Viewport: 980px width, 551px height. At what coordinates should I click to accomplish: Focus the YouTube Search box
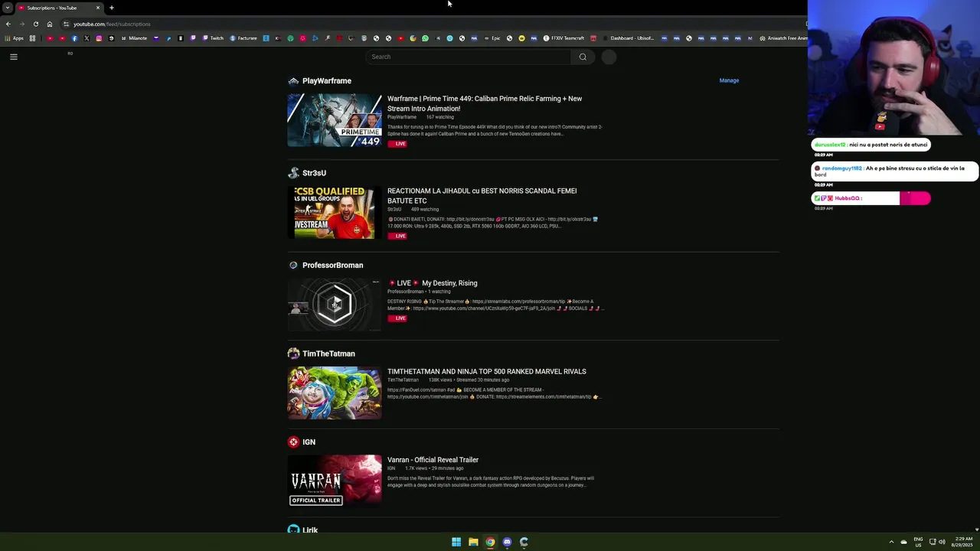(468, 57)
